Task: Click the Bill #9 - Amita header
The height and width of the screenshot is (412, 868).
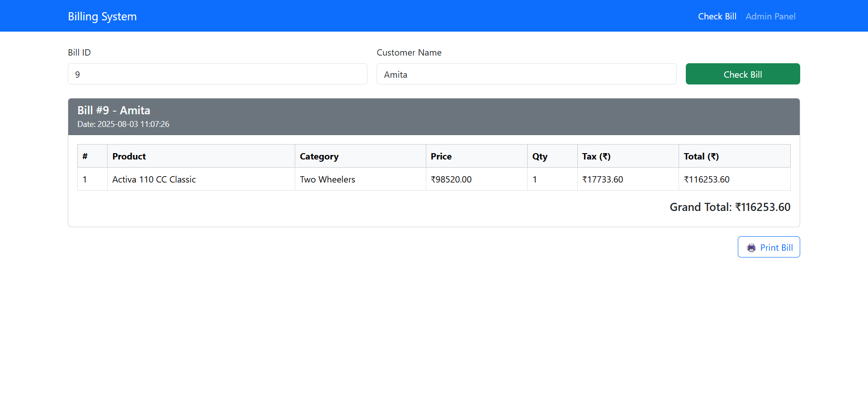Action: tap(113, 110)
